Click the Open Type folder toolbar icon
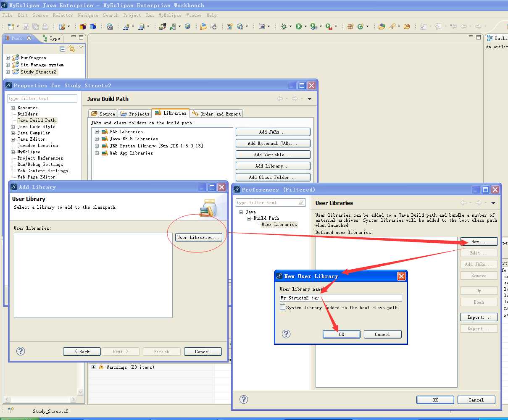This screenshot has width=508, height=420. tap(382, 26)
